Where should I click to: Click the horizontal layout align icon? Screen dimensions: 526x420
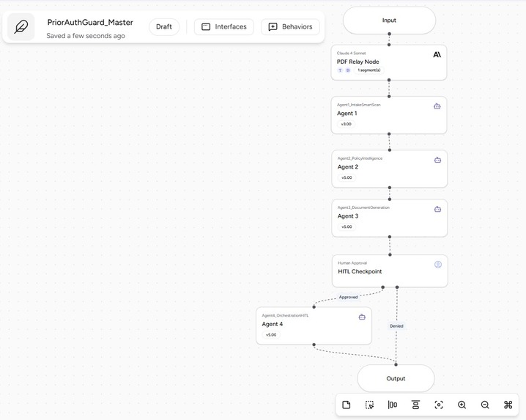coord(393,405)
